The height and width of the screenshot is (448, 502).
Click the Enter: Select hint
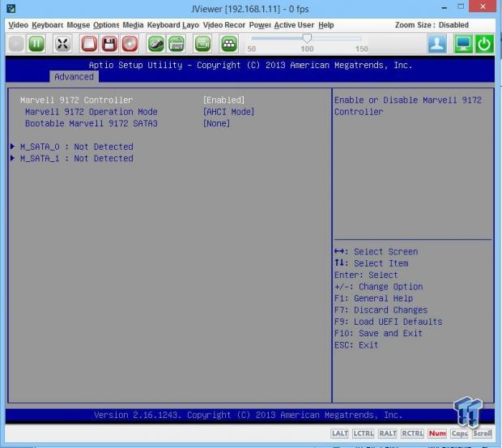[366, 275]
